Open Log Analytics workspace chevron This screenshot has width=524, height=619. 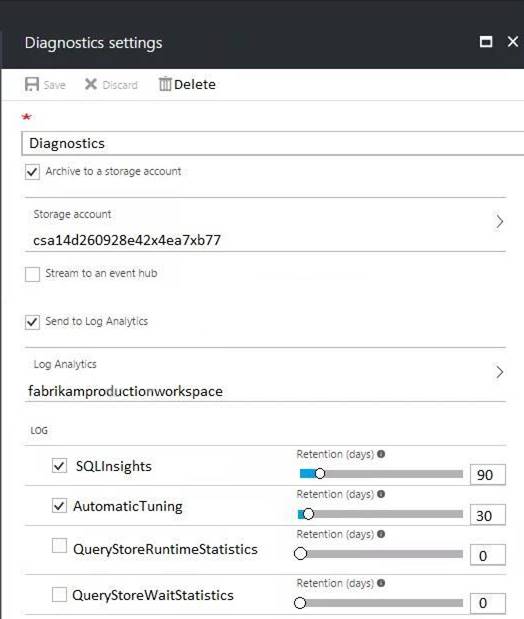[x=500, y=372]
